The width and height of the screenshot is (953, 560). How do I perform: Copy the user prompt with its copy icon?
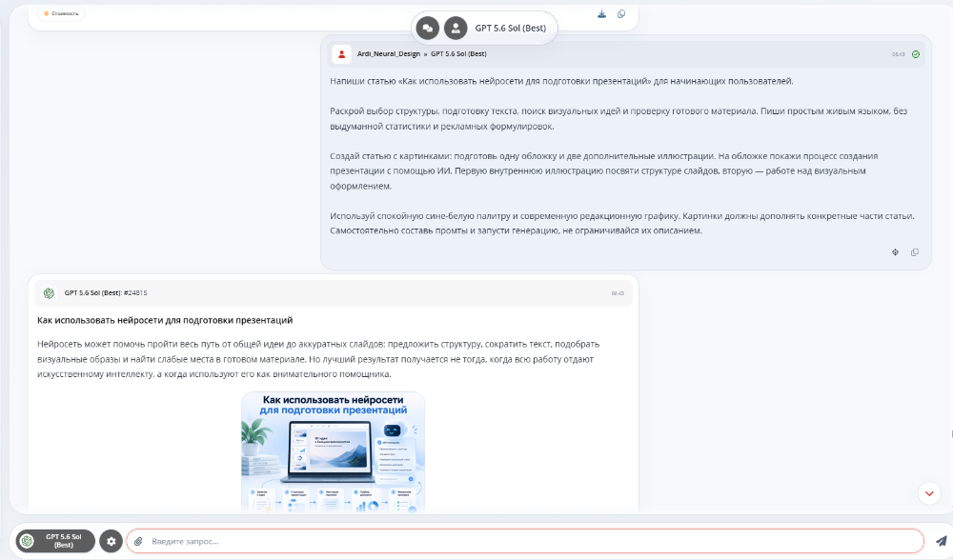click(915, 252)
